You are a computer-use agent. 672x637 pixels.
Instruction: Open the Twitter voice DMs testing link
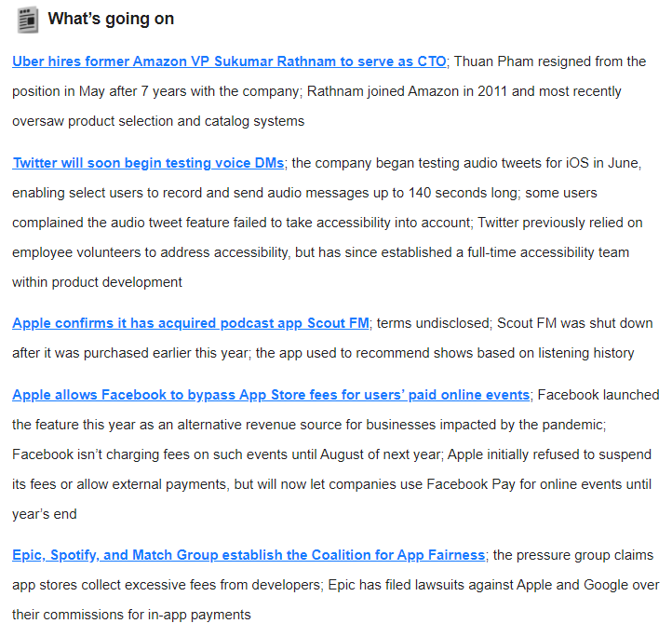tap(148, 163)
